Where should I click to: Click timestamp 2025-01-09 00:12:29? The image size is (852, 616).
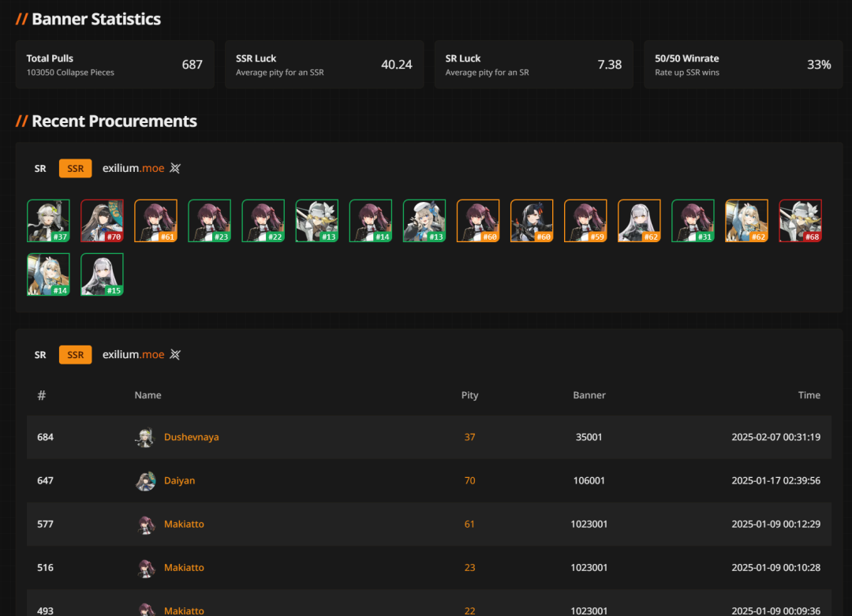coord(776,525)
